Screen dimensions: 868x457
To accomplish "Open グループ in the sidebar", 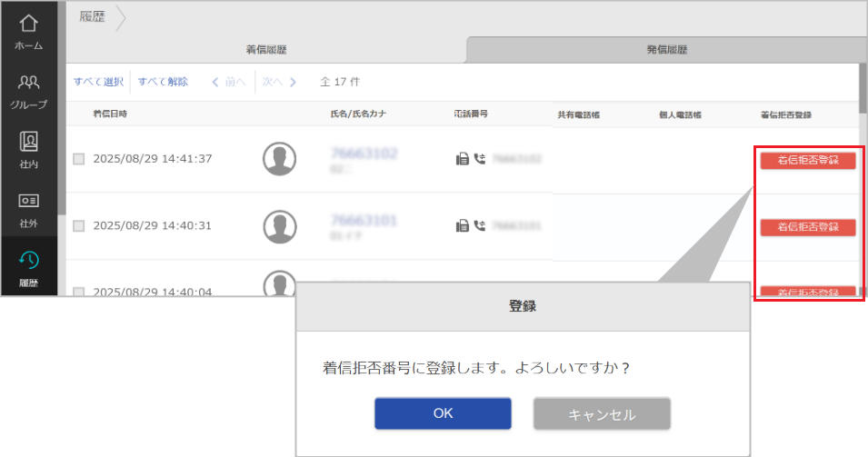I will [29, 92].
